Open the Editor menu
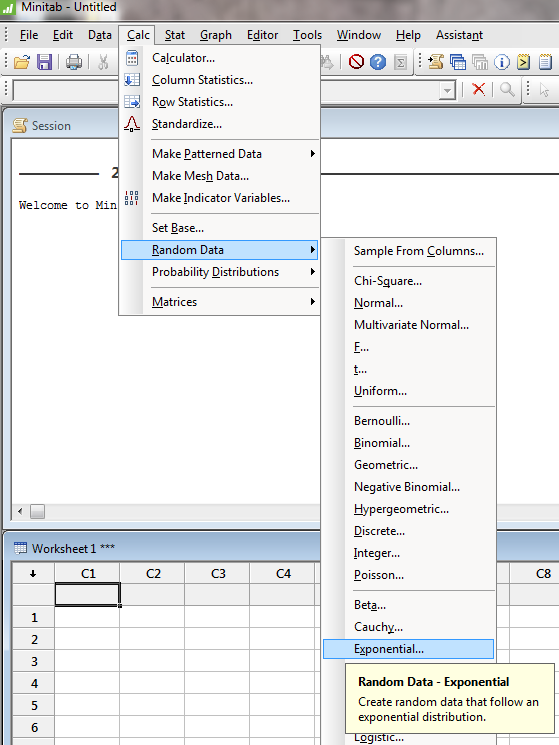The image size is (559, 745). (x=262, y=35)
